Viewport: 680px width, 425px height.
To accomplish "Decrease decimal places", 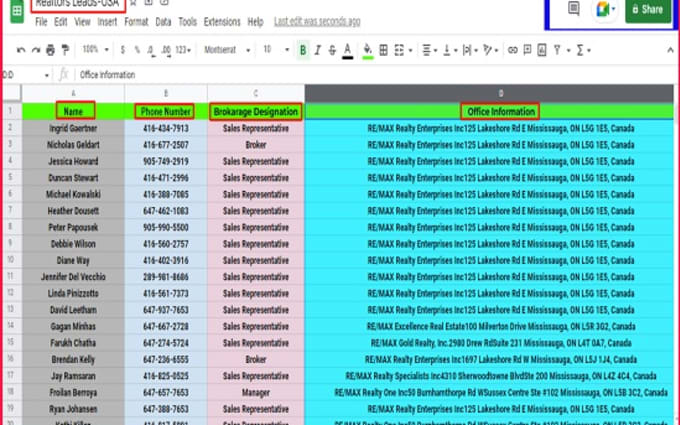I will pyautogui.click(x=150, y=50).
